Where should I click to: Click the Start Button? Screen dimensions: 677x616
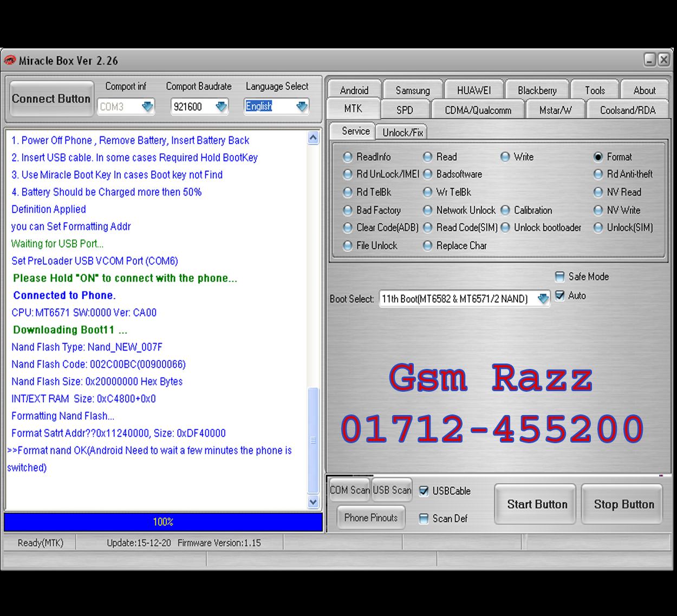click(535, 504)
